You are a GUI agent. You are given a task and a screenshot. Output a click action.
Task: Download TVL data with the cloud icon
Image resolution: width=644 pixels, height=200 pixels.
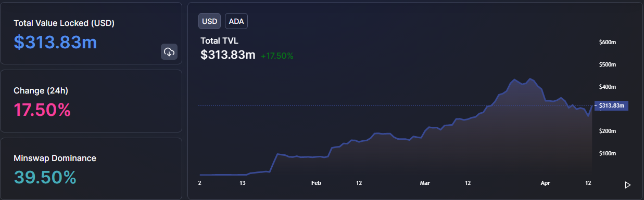coord(169,52)
